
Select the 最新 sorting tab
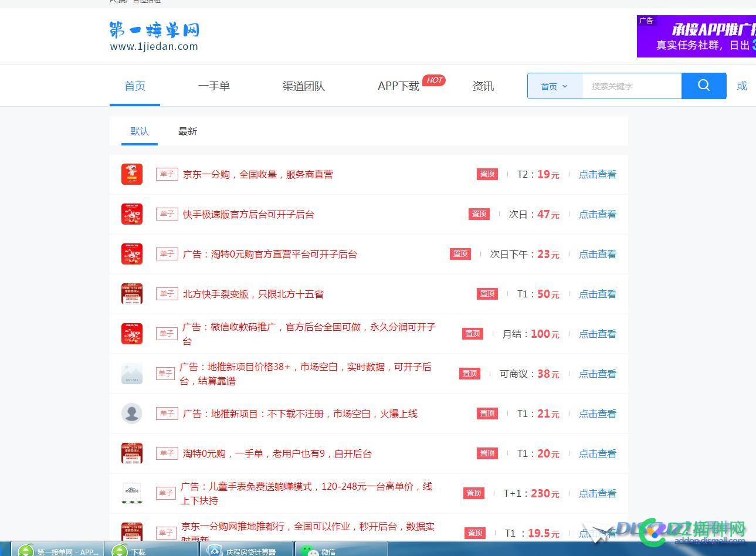pyautogui.click(x=188, y=131)
